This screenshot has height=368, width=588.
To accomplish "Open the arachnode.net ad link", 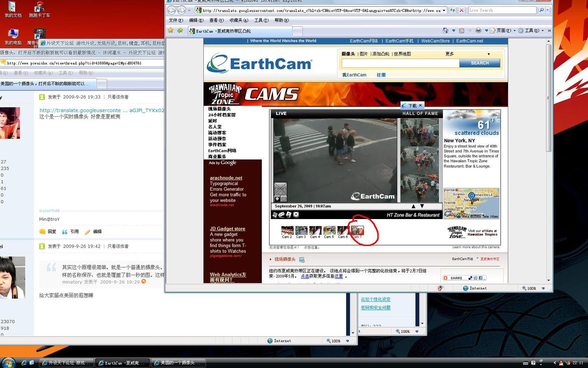I will coord(226,178).
